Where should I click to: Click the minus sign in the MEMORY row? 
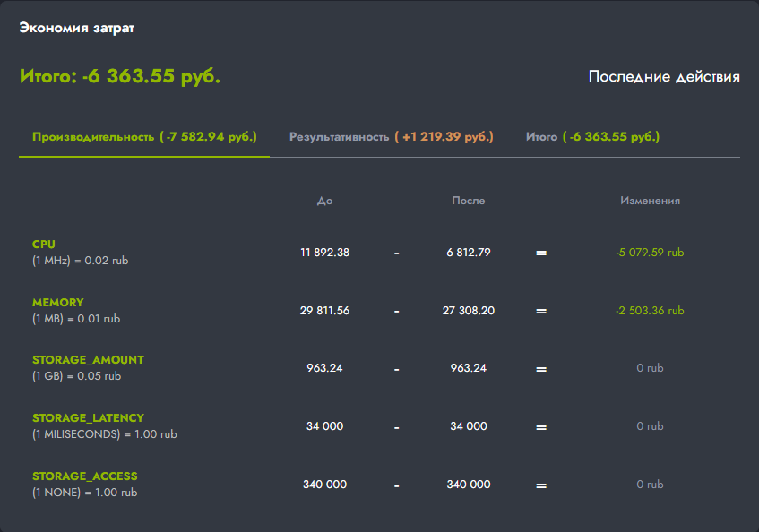(x=396, y=312)
